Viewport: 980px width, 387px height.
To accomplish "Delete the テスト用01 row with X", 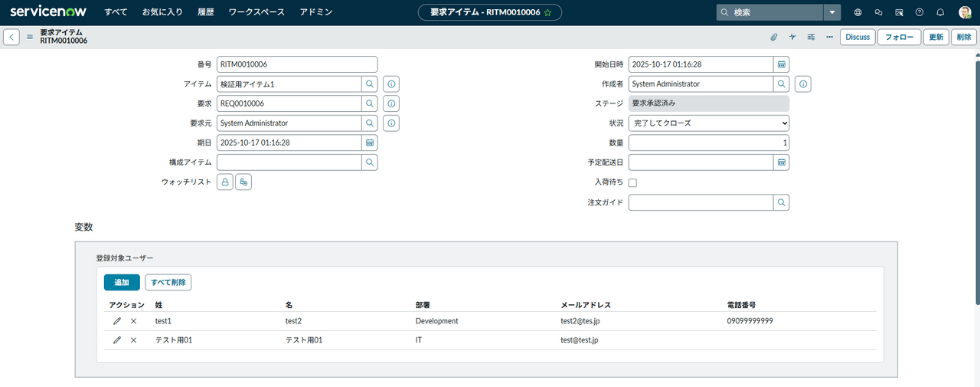I will (133, 340).
